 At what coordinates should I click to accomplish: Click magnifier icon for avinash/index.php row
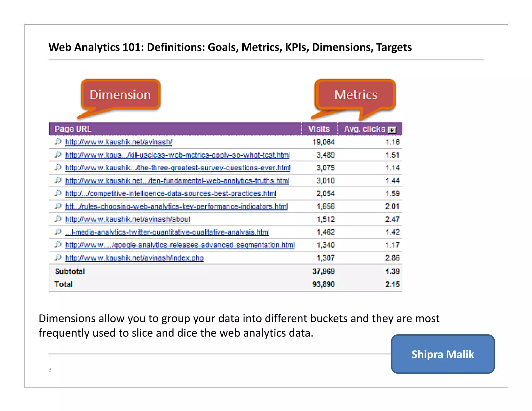58,258
